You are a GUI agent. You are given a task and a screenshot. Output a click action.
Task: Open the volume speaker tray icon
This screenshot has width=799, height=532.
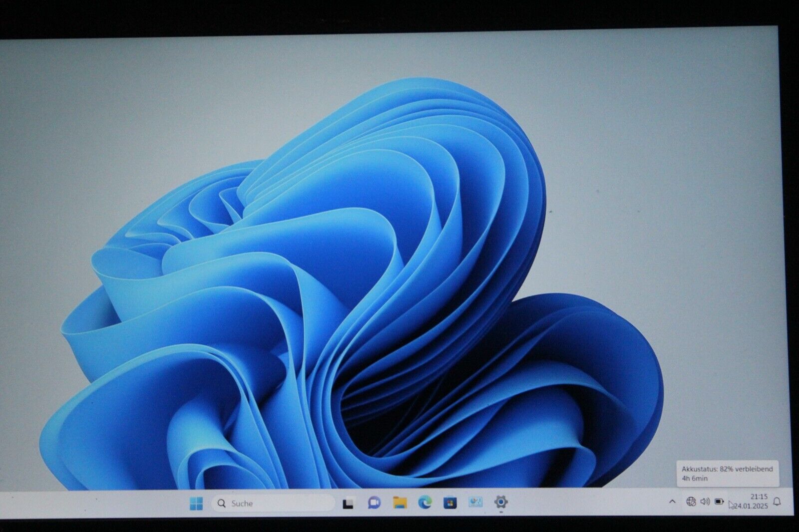(x=705, y=501)
